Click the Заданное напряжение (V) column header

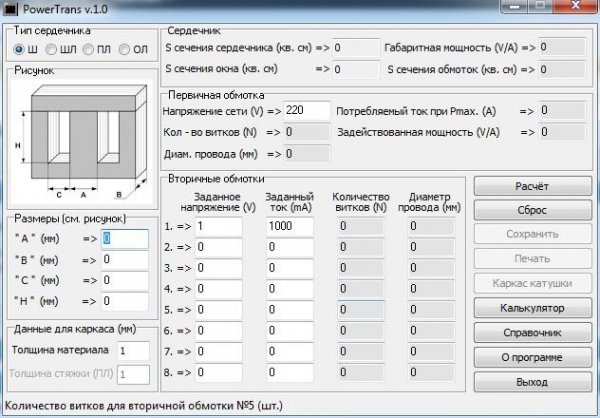[x=218, y=202]
